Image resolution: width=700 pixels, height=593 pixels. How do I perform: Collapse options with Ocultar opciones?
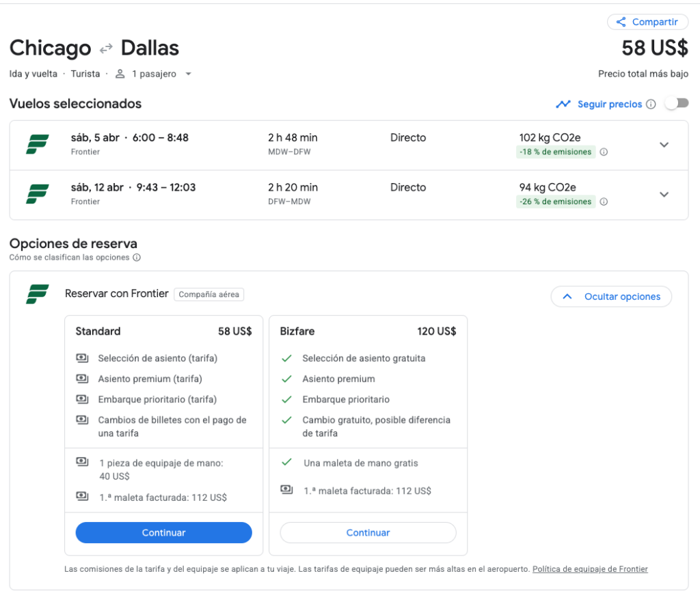[x=611, y=296]
